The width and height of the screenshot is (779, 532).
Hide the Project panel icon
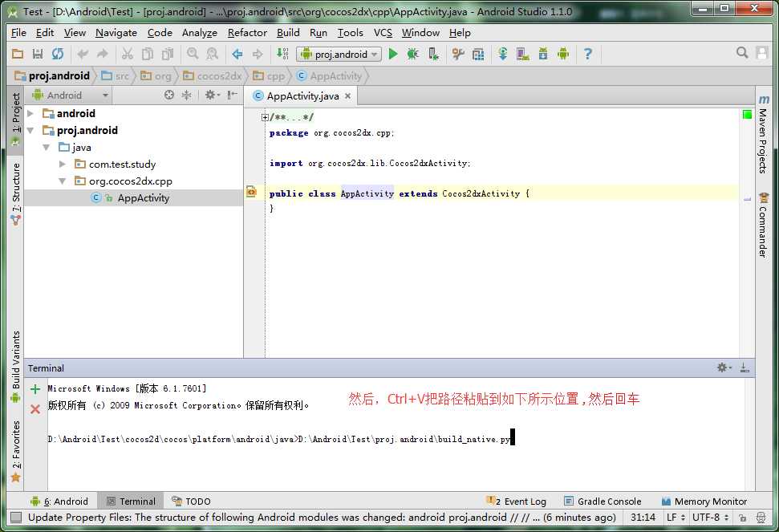point(232,95)
